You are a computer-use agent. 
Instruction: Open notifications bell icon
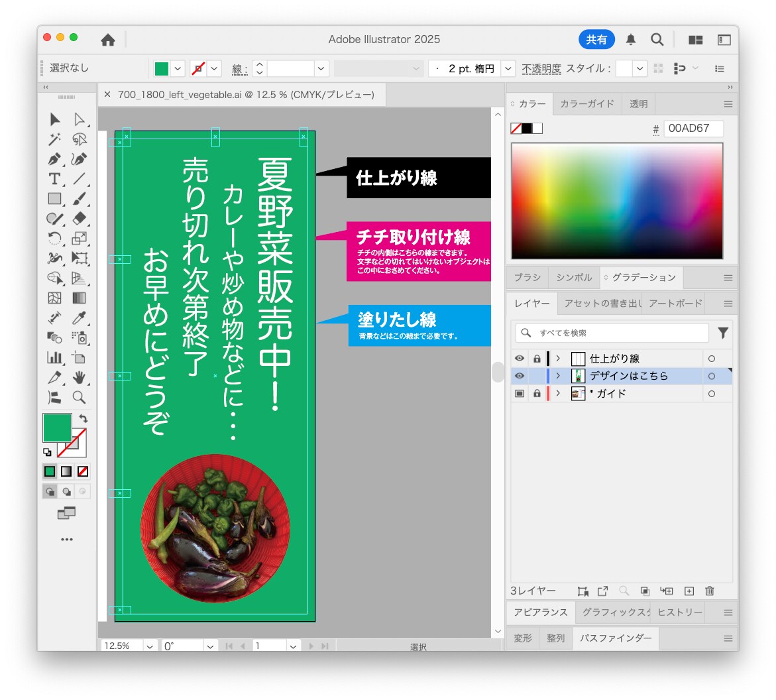click(630, 40)
